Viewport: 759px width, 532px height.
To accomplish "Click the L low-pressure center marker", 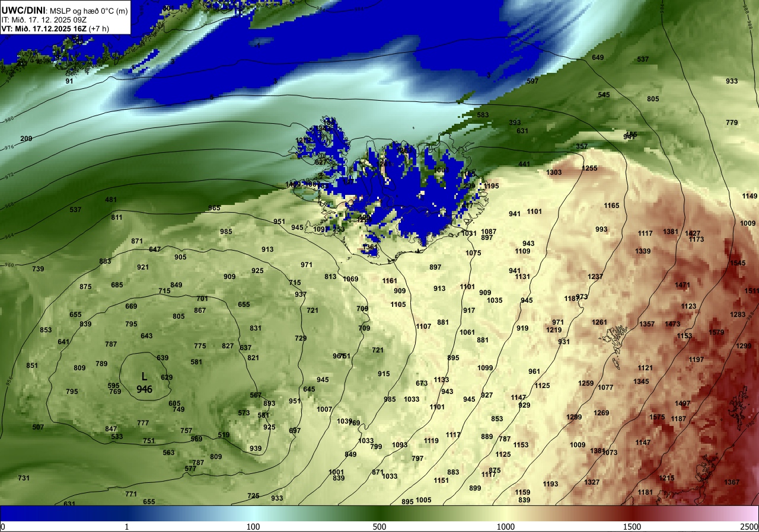I will tap(144, 377).
